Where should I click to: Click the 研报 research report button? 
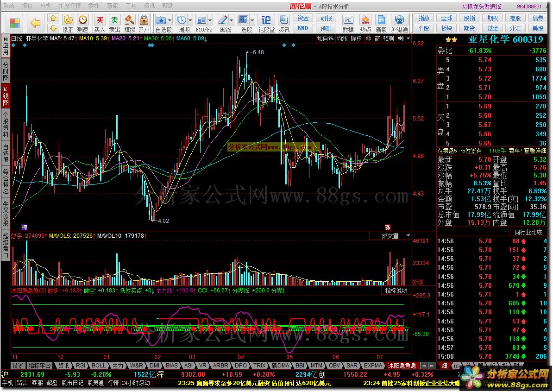[x=326, y=18]
